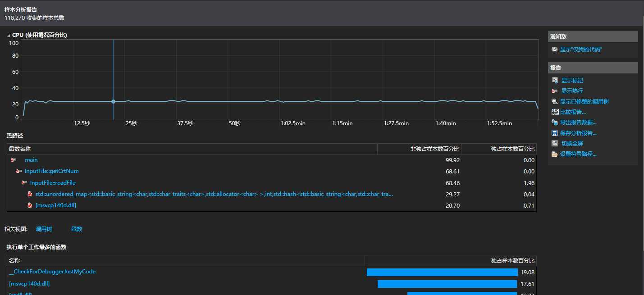The image size is (644, 295).
Task: Click the 切换全屏 icon
Action: [555, 144]
